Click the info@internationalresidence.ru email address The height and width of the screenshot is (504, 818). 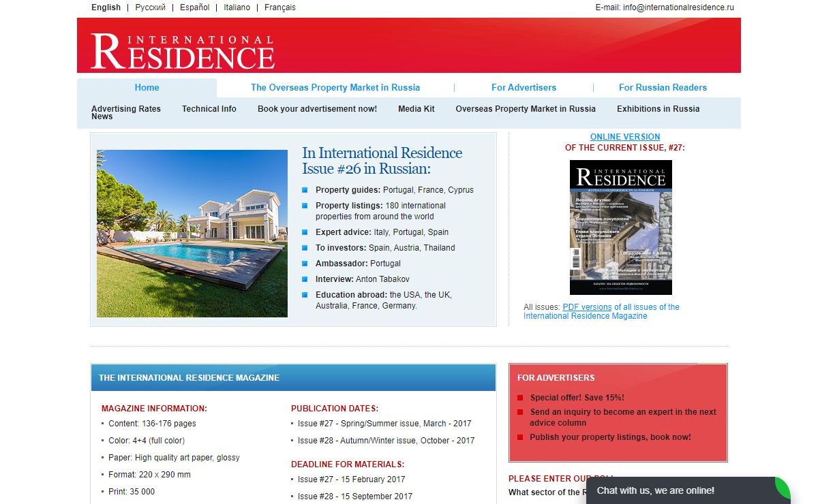click(x=678, y=7)
